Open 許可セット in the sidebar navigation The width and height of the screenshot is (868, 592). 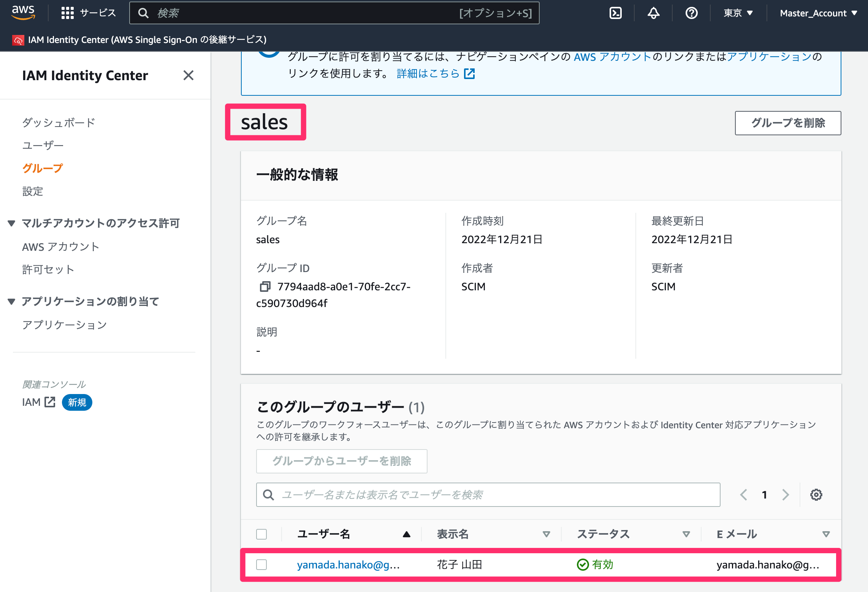(x=48, y=269)
